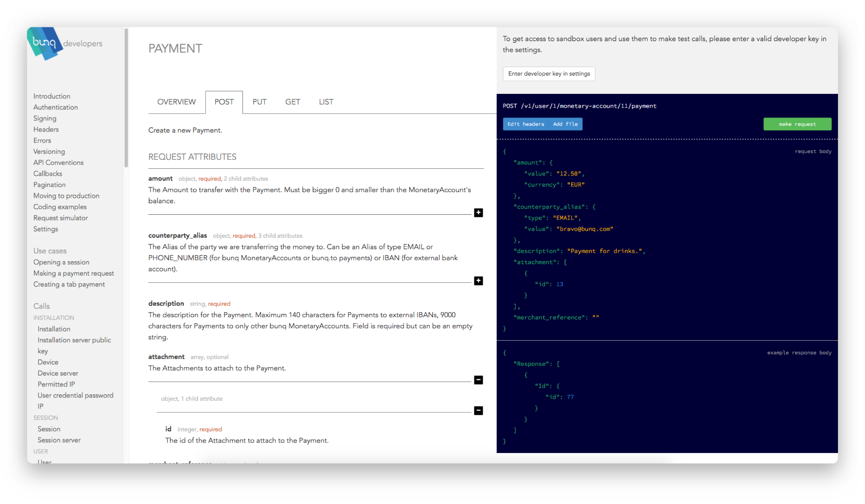Image resolution: width=865 pixels, height=504 pixels.
Task: Expand the amount child attributes plus icon
Action: click(478, 213)
